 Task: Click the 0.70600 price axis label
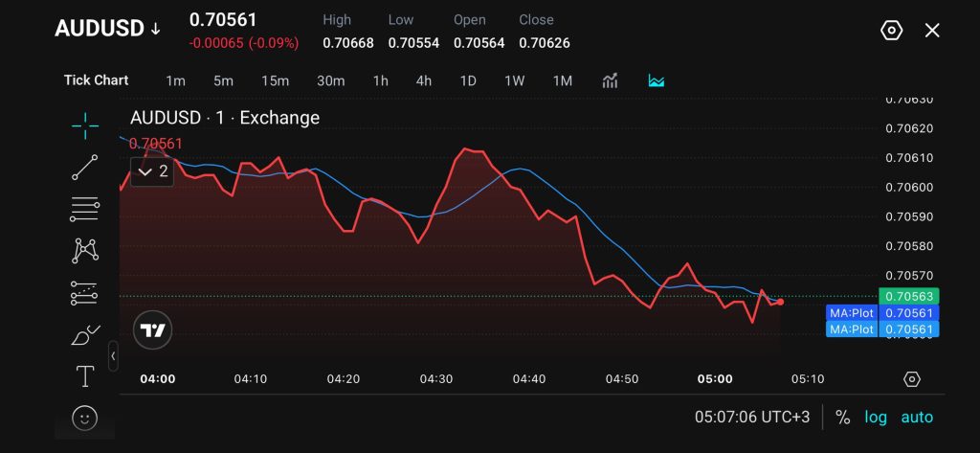(x=909, y=188)
